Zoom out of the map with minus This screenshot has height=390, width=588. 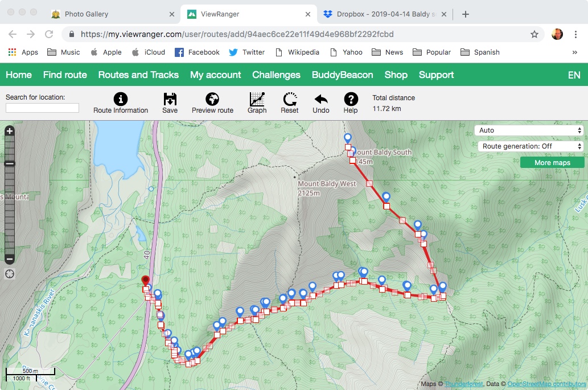pyautogui.click(x=10, y=259)
